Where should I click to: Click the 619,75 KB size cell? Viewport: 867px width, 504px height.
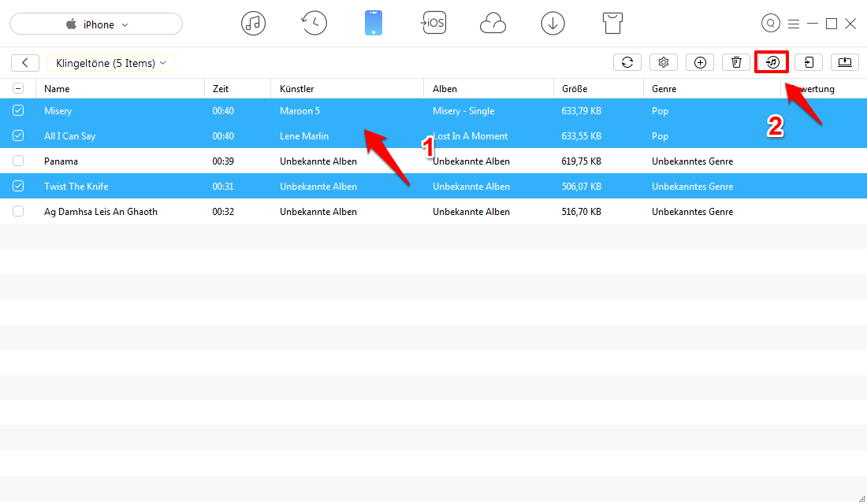pyautogui.click(x=581, y=161)
